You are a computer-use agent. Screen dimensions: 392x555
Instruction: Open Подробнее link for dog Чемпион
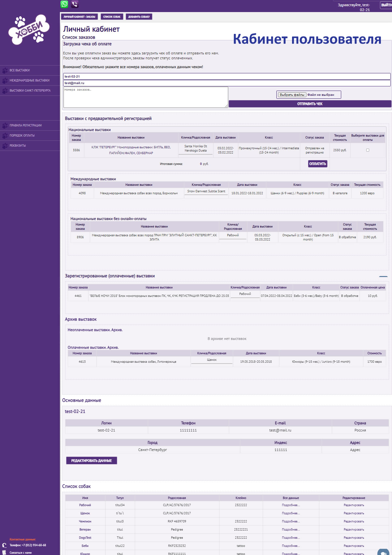coord(291,521)
